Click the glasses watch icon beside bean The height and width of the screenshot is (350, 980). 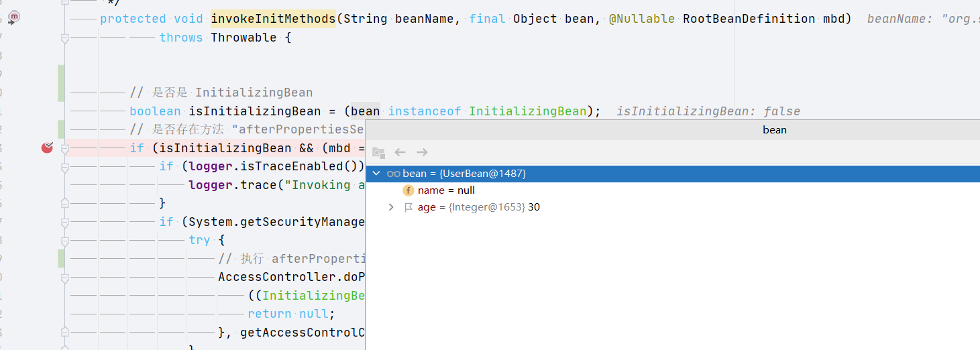coord(393,174)
